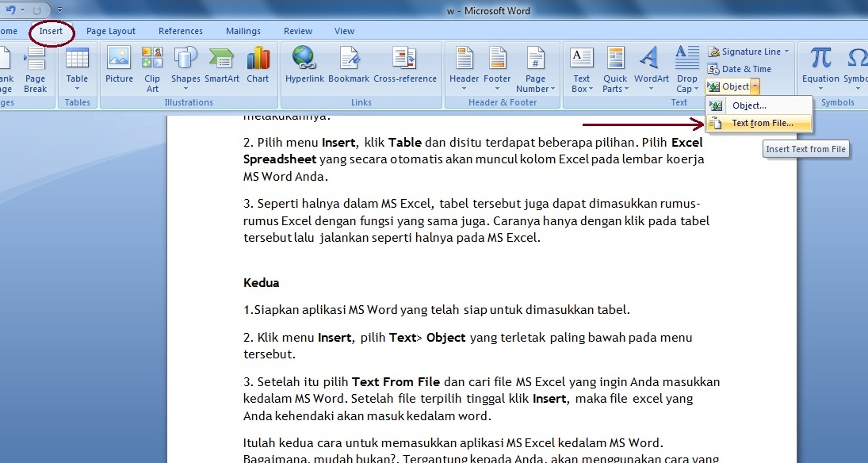Insert a Chart
868x463 pixels.
click(x=258, y=67)
